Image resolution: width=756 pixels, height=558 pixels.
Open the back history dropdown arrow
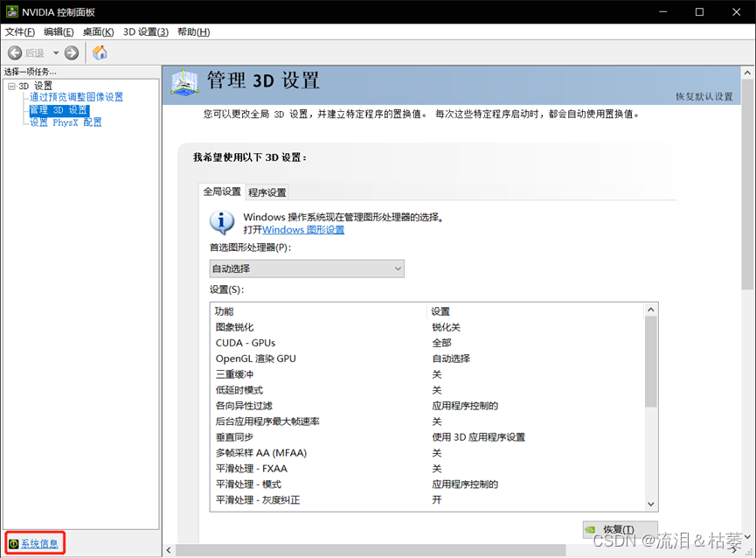point(56,52)
